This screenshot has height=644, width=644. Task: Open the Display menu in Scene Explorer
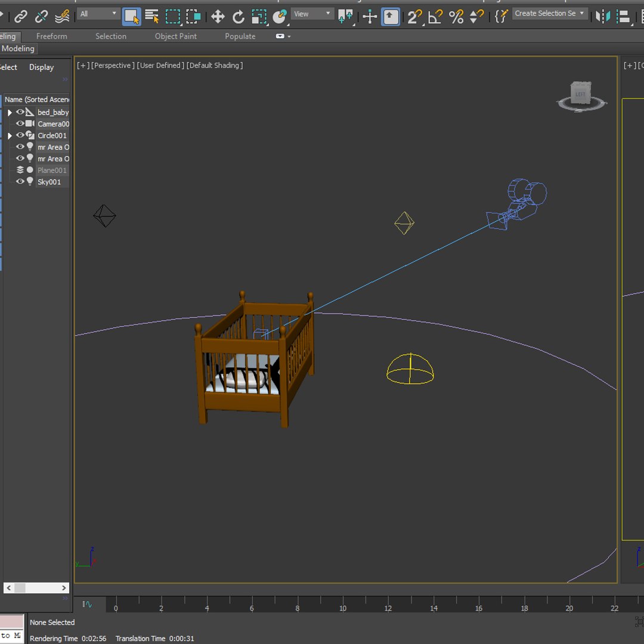[x=42, y=67]
